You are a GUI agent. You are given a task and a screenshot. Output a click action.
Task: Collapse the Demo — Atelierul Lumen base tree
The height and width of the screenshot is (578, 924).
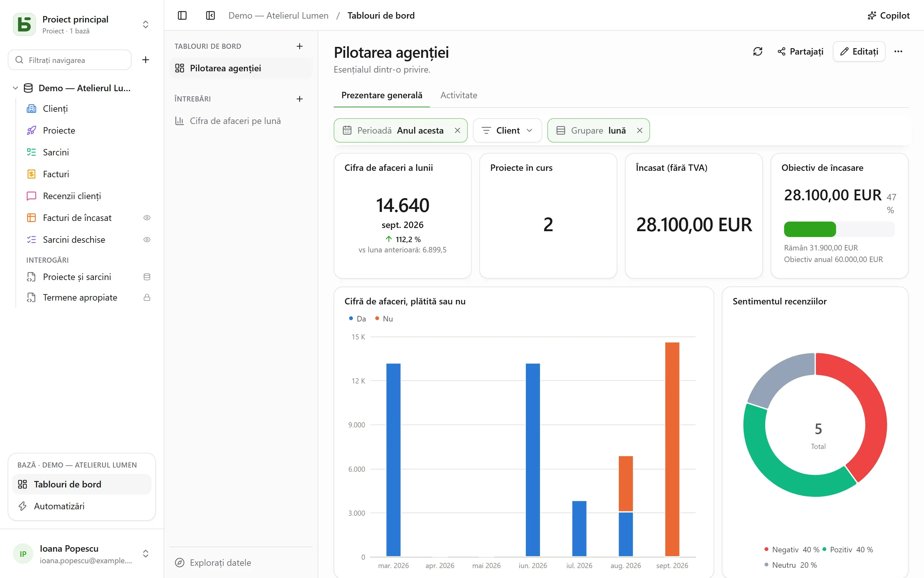pyautogui.click(x=15, y=88)
